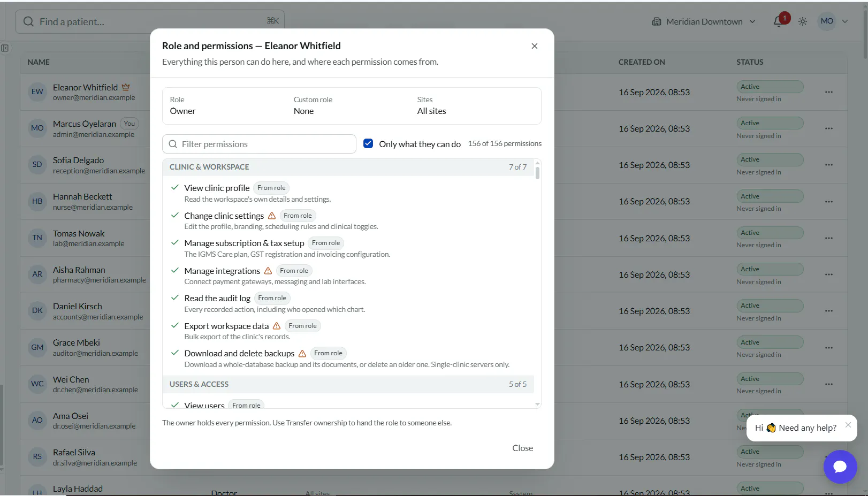Open the chat bubble launcher
The width and height of the screenshot is (868, 496).
pos(840,467)
